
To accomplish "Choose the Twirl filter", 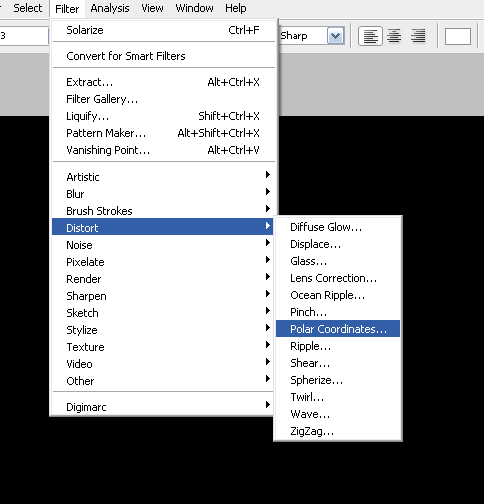I will pos(338,397).
